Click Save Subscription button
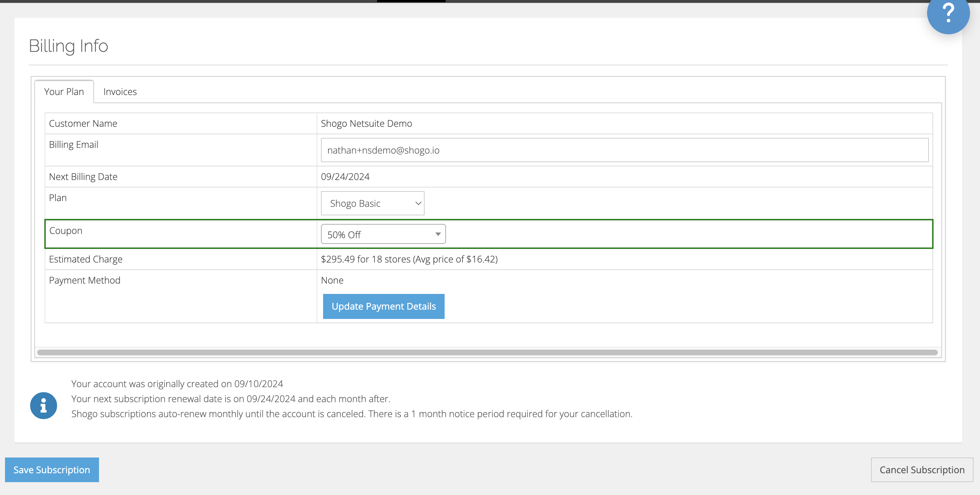 coord(52,470)
